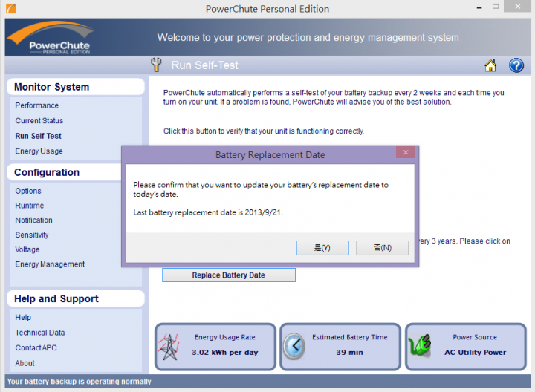Click the orange app icon in title bar

point(11,8)
